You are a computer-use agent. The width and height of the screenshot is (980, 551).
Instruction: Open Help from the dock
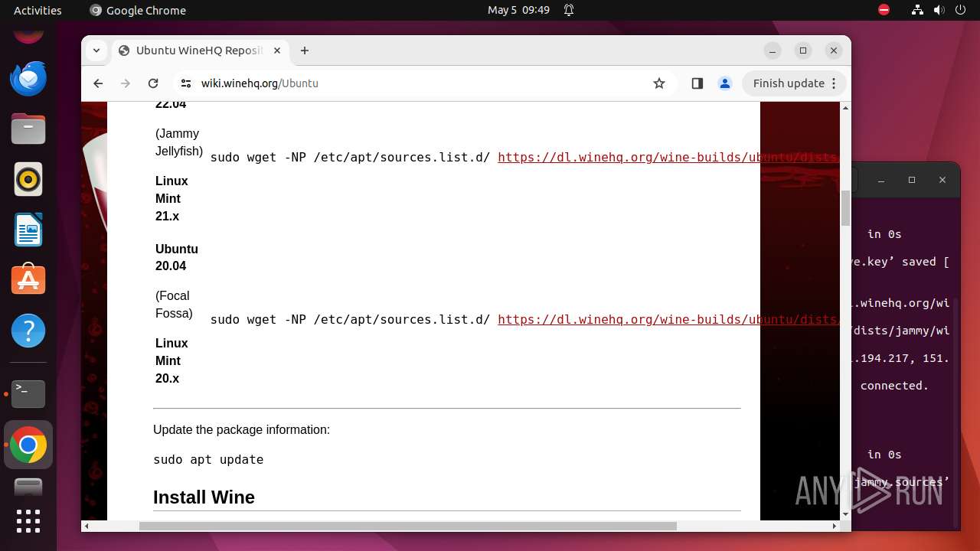(28, 331)
